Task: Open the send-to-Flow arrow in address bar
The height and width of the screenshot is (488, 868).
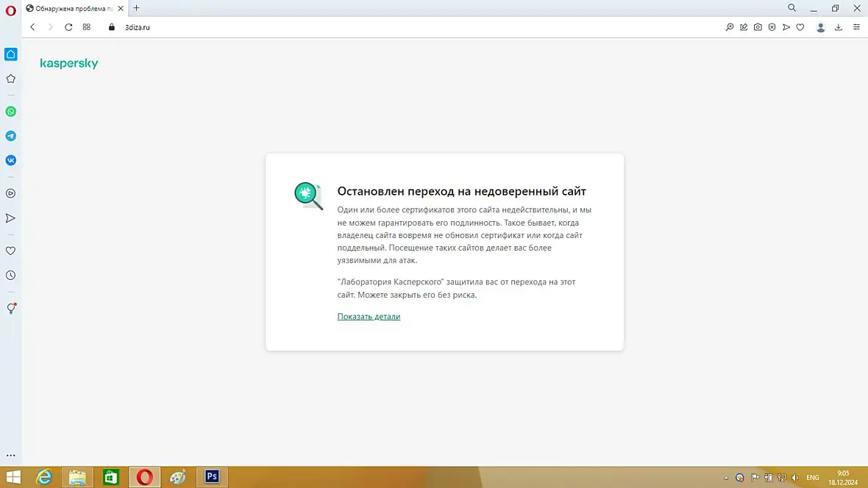Action: click(x=786, y=27)
